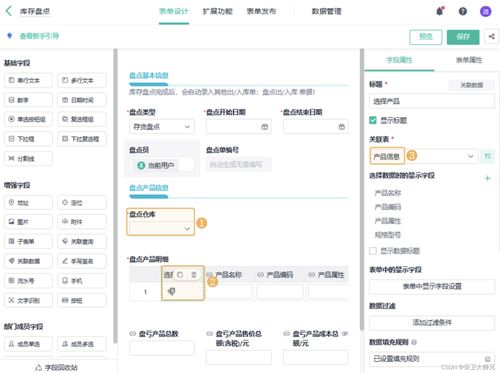500x373 pixels.
Task: Select the 规格型号 display field entry
Action: click(x=388, y=235)
